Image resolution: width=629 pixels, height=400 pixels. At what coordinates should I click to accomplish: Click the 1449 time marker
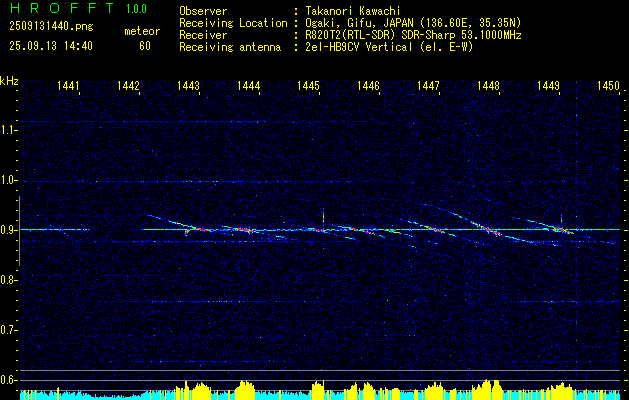tap(548, 85)
